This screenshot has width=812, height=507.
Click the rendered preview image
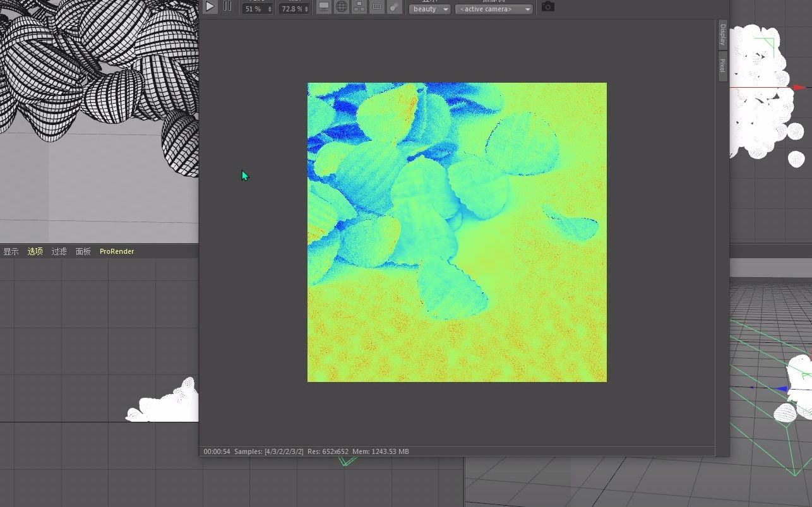tap(457, 232)
